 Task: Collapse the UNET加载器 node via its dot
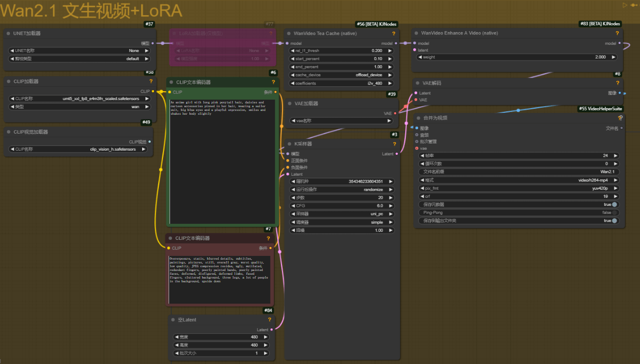[9, 34]
